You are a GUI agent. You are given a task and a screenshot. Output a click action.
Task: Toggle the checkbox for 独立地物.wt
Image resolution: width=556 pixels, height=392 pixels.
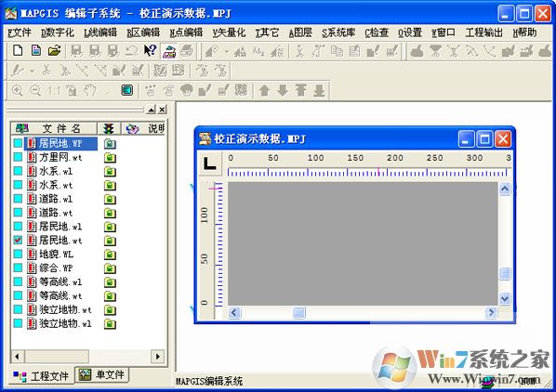tap(18, 309)
